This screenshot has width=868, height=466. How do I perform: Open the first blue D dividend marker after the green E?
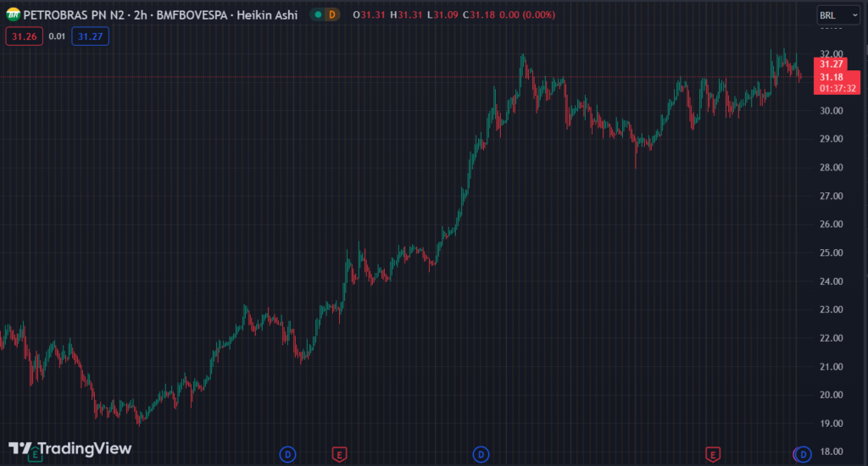(287, 455)
